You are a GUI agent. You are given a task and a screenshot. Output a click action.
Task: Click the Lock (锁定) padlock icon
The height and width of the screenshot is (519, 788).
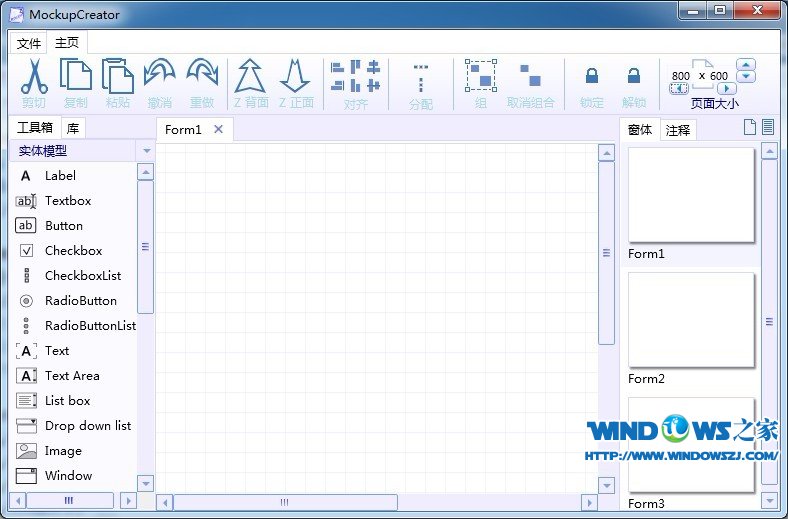pos(591,76)
